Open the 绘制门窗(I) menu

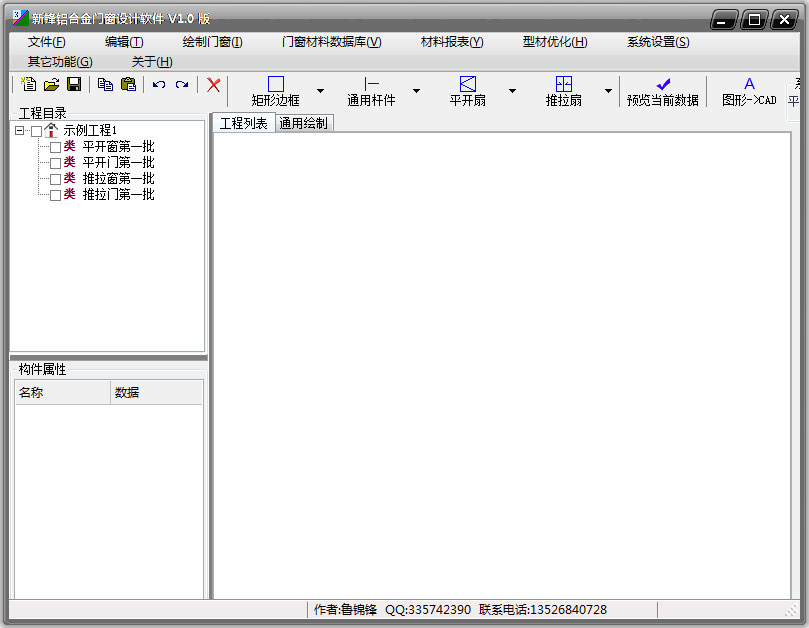click(213, 42)
